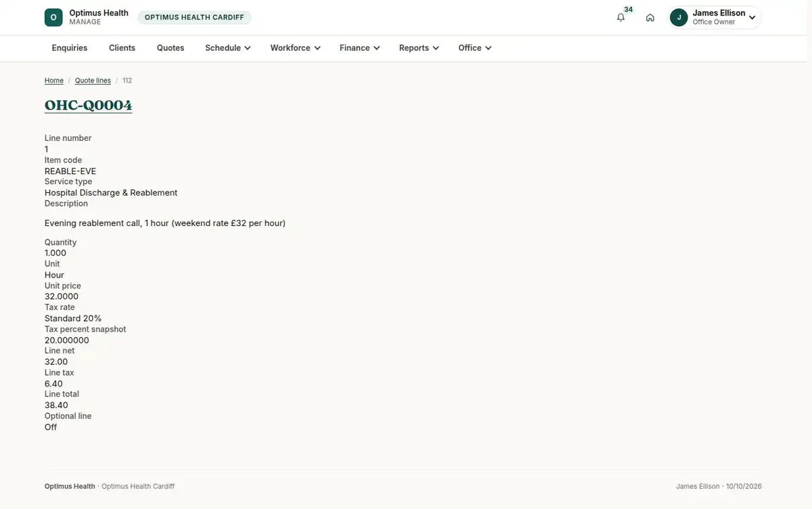Open the Quotes section
This screenshot has width=812, height=509.
pos(171,48)
